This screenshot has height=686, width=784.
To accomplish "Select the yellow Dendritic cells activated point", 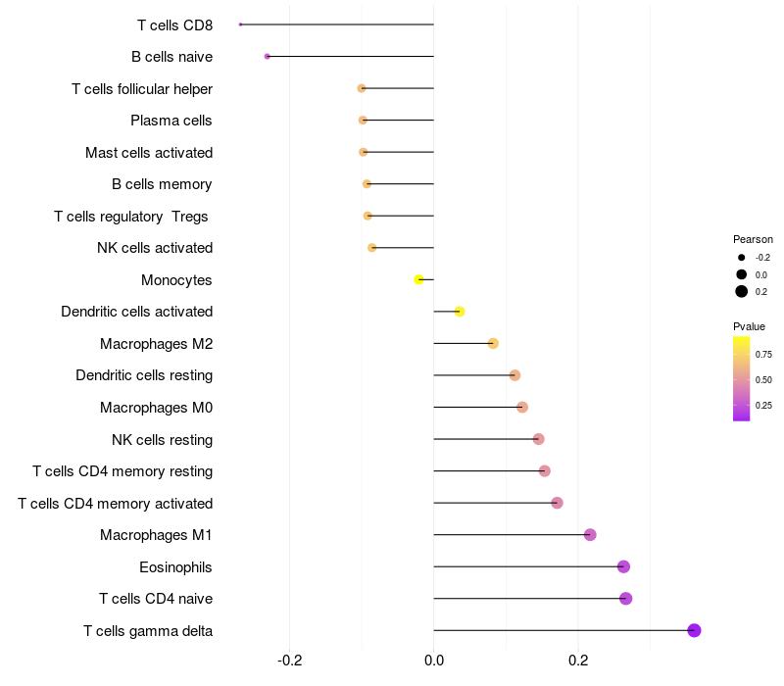I will 460,312.
